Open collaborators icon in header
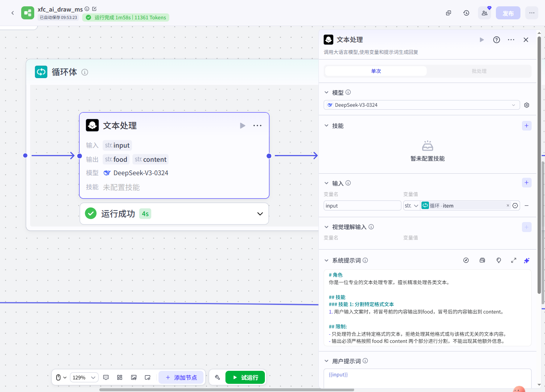The height and width of the screenshot is (392, 545). point(485,13)
